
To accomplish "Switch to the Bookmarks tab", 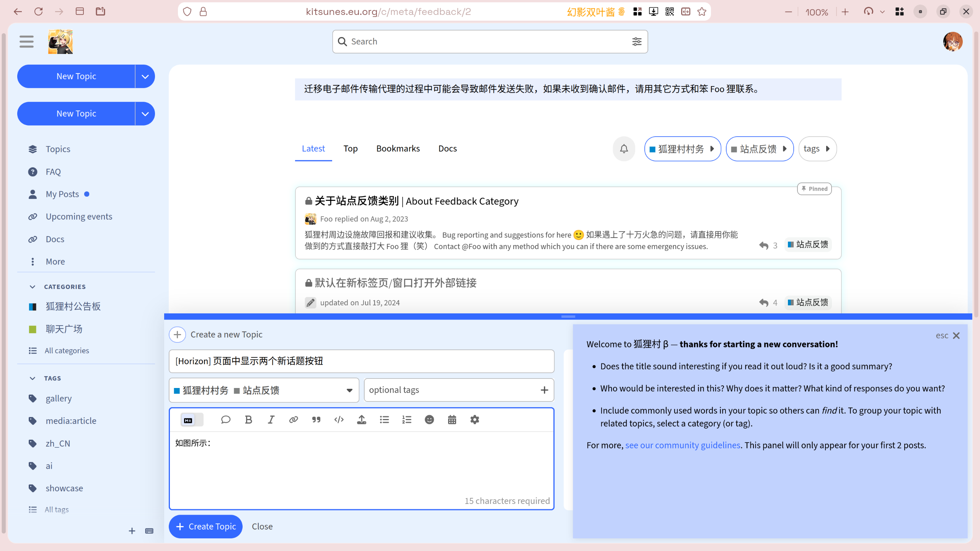I will pos(398,148).
